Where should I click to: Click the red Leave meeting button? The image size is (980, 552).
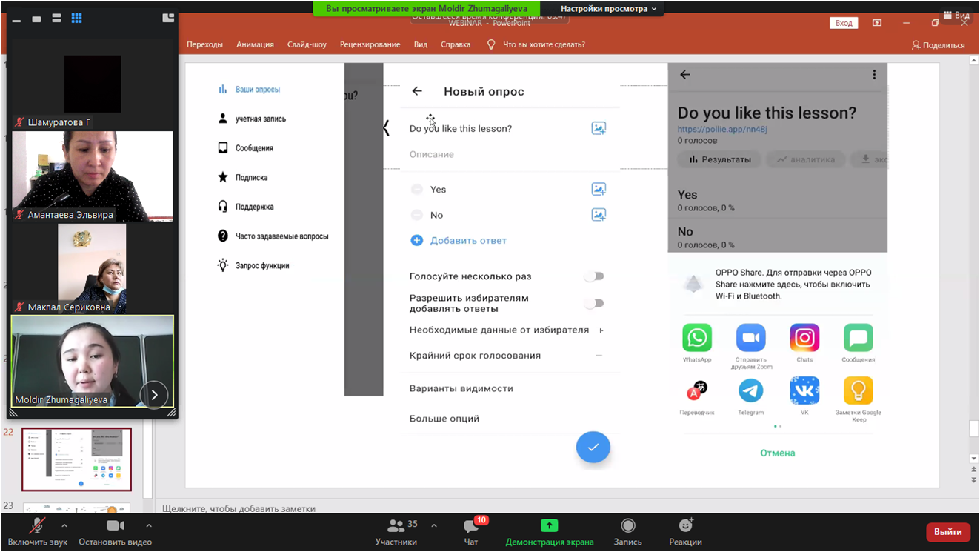tap(947, 531)
